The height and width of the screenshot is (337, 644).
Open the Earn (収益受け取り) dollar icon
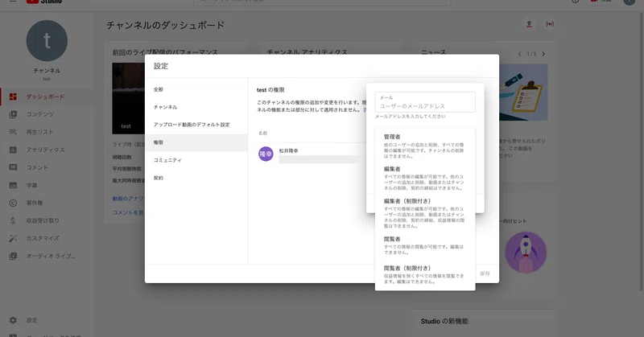13,220
